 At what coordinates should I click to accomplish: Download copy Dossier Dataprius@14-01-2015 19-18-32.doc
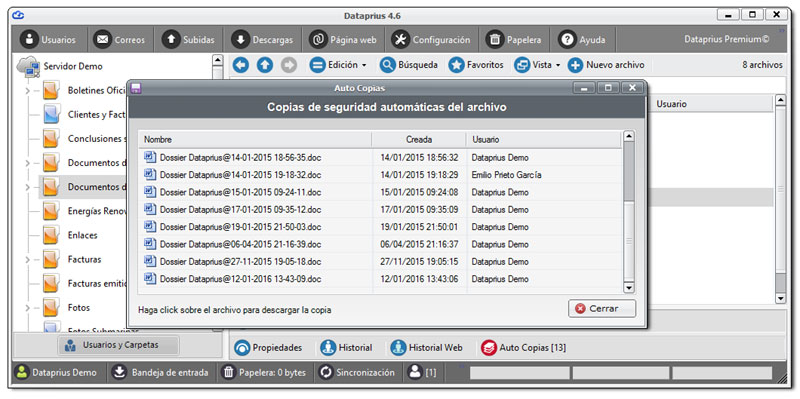coord(240,175)
